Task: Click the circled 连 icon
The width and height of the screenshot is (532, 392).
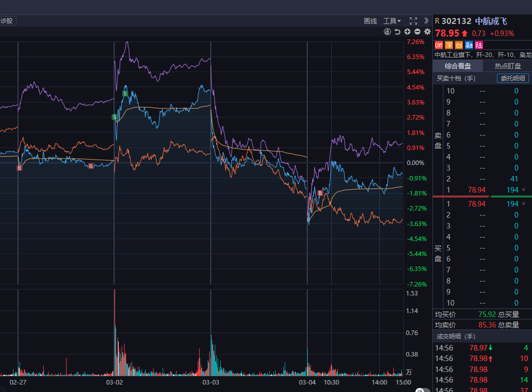Action: click(x=387, y=31)
